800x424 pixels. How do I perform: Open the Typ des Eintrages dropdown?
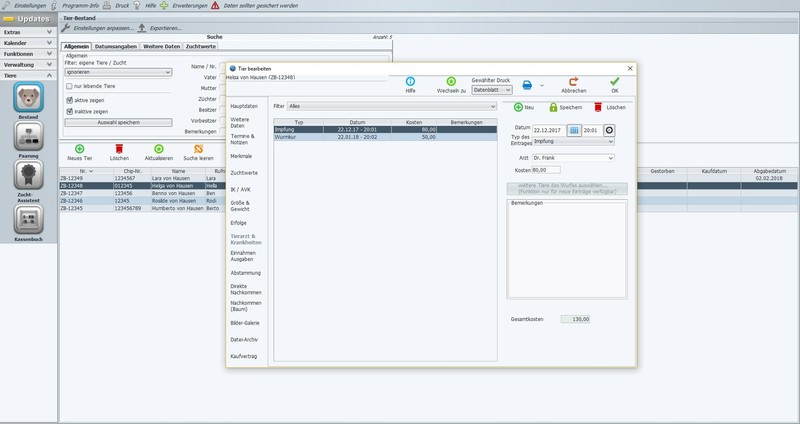click(x=573, y=141)
